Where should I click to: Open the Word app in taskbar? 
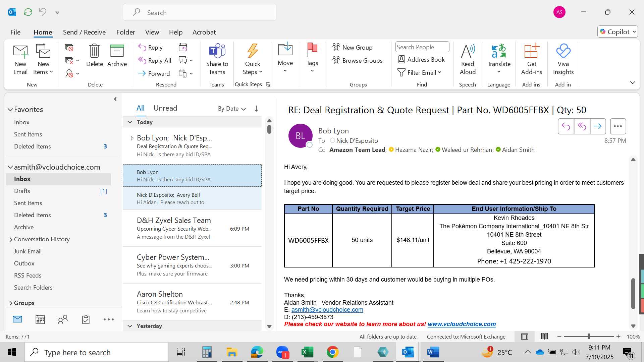tap(433, 352)
